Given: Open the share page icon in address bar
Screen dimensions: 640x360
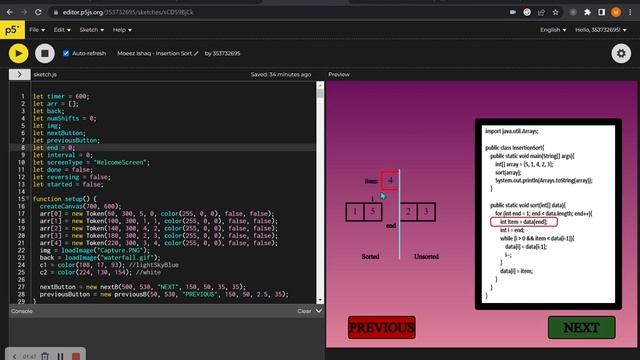Looking at the screenshot, I should pos(541,12).
